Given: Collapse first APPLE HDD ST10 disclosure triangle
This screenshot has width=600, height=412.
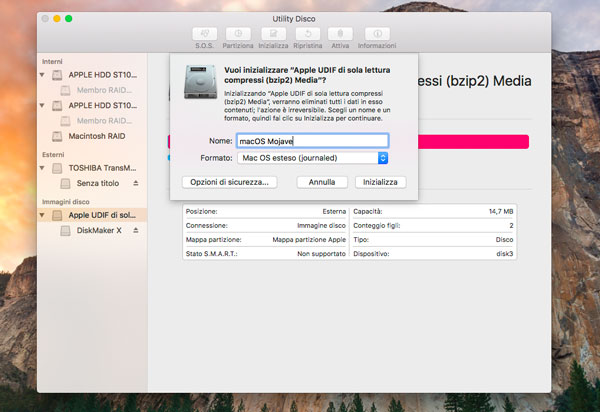Looking at the screenshot, I should coord(42,75).
